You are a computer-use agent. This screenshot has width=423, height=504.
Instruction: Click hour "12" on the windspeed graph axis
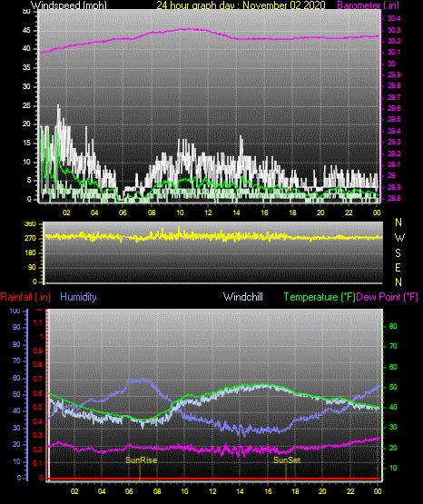tap(208, 212)
